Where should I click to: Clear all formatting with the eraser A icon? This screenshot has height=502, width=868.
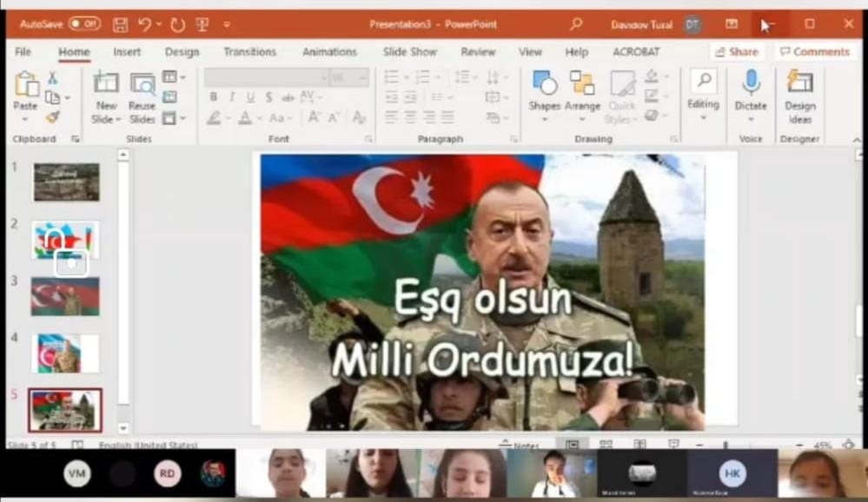359,117
